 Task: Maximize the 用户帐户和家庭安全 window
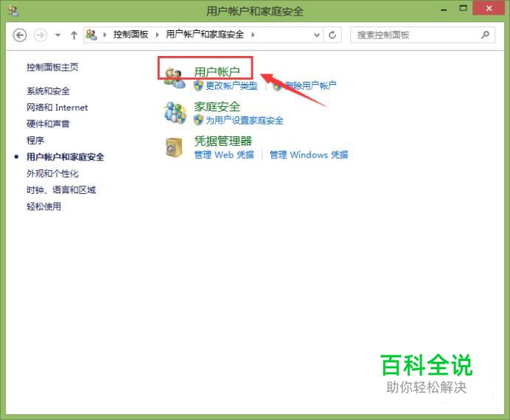coord(463,8)
